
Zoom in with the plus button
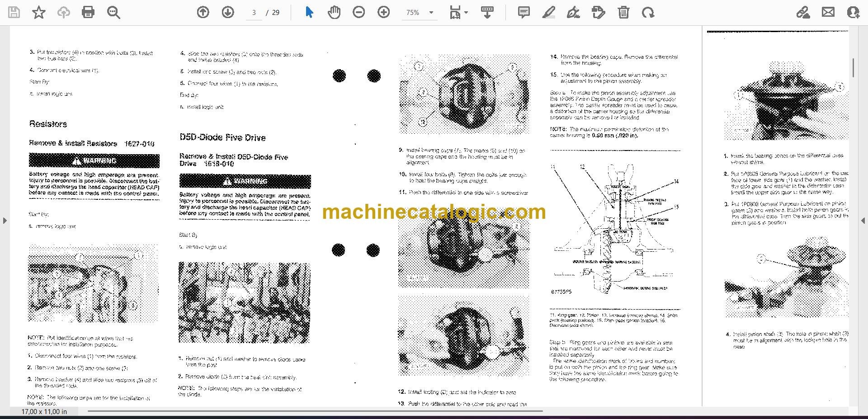(x=384, y=13)
